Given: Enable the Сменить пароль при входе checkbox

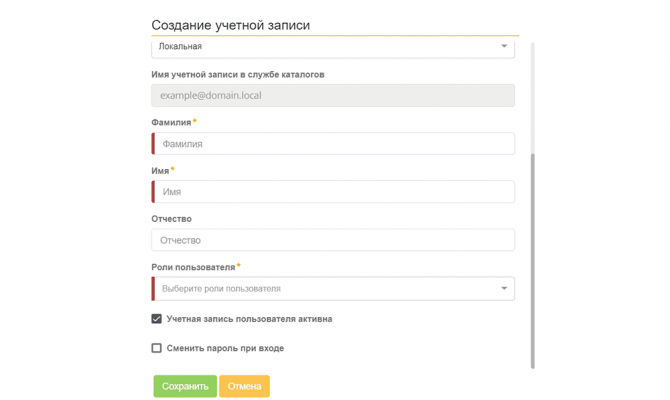Looking at the screenshot, I should 157,348.
